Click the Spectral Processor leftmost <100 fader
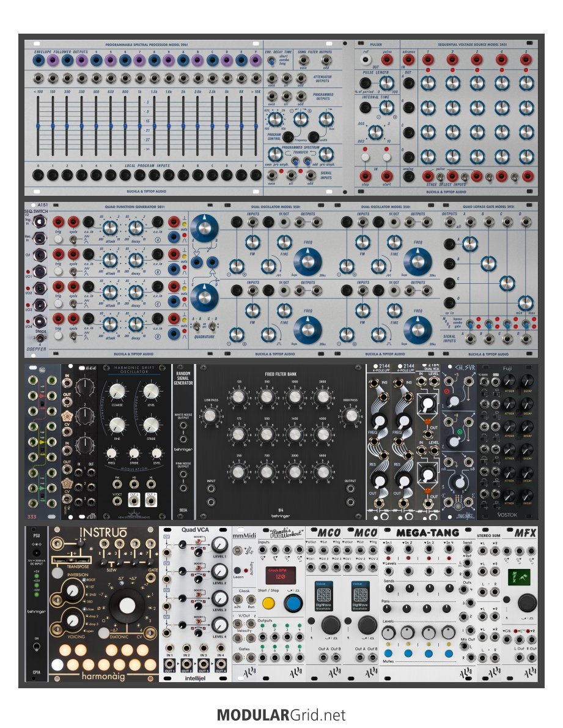 pyautogui.click(x=38, y=125)
